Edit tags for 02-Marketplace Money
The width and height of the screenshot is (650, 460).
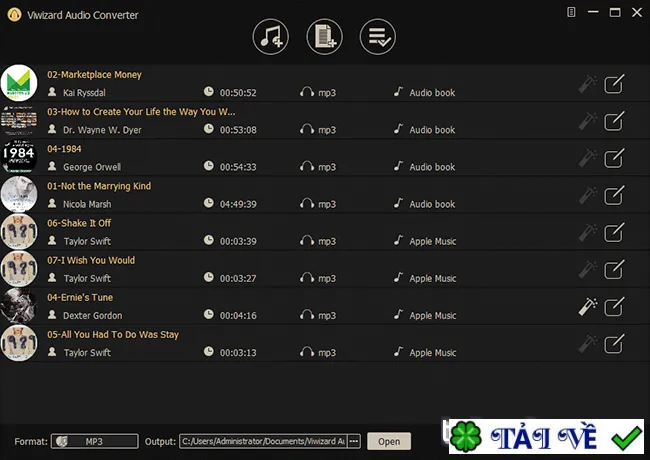tap(614, 84)
